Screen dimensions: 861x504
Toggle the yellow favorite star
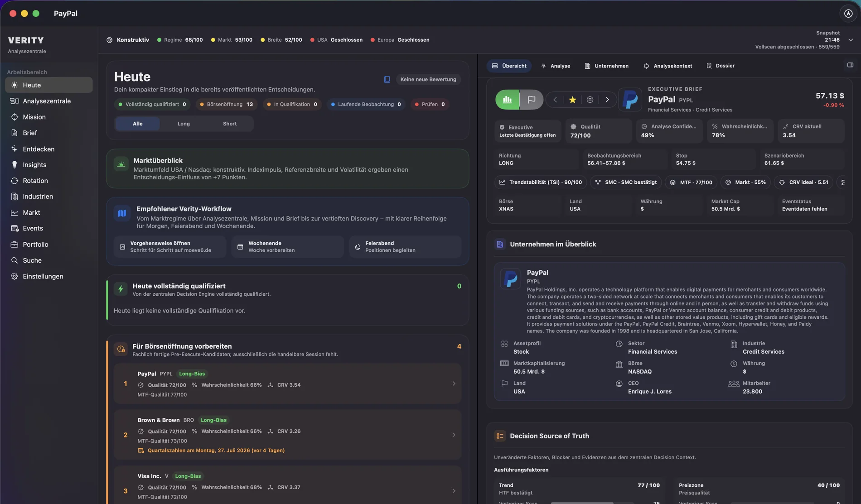pos(572,100)
